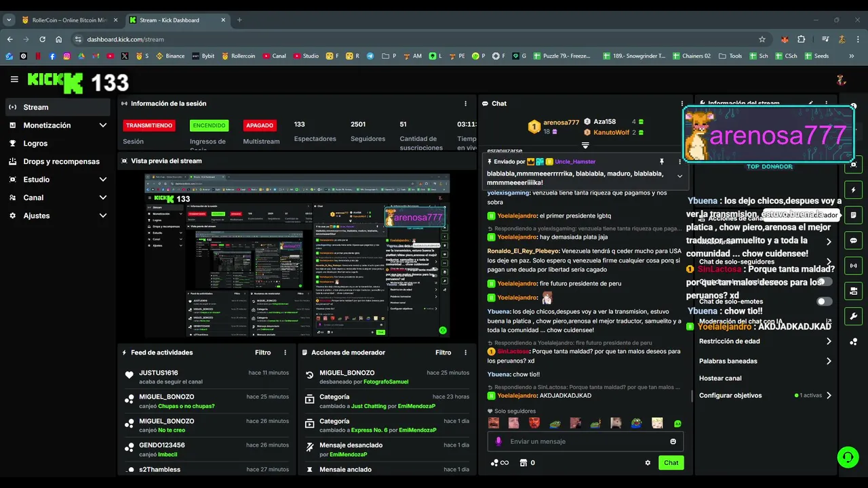Click the Chupas o no chupas? reward link
Image resolution: width=868 pixels, height=488 pixels.
pyautogui.click(x=186, y=406)
